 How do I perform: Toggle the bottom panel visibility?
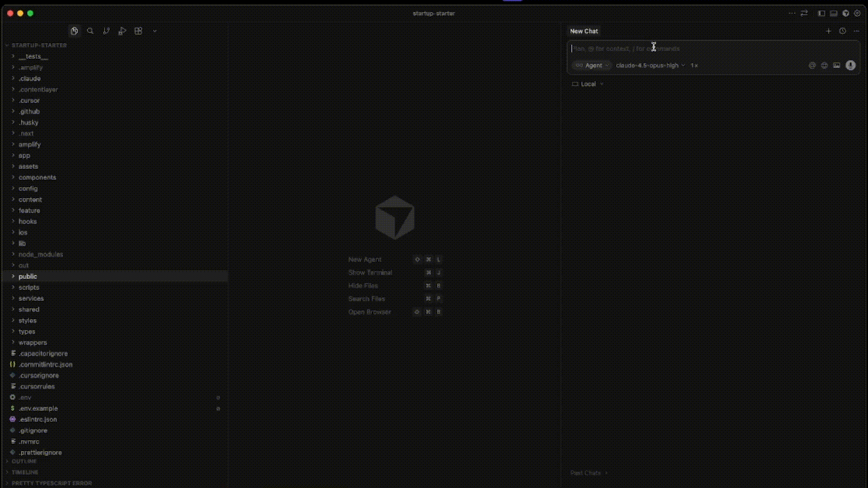(833, 13)
